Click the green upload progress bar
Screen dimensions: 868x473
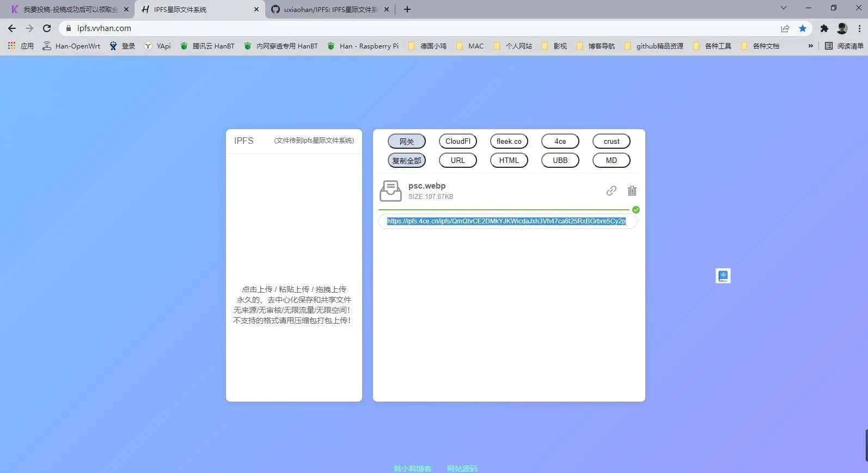[504, 209]
